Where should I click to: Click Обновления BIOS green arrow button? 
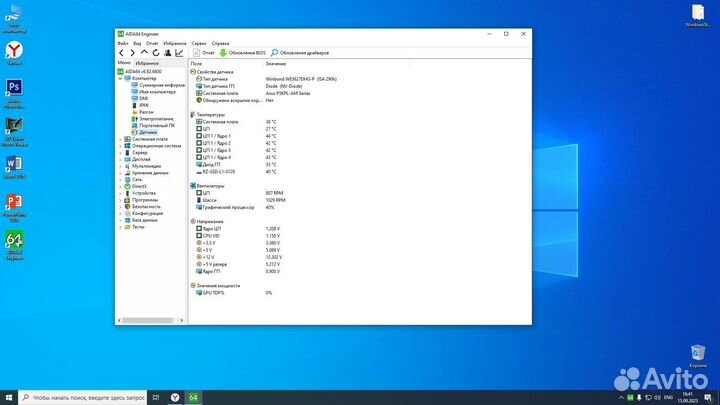(x=242, y=53)
